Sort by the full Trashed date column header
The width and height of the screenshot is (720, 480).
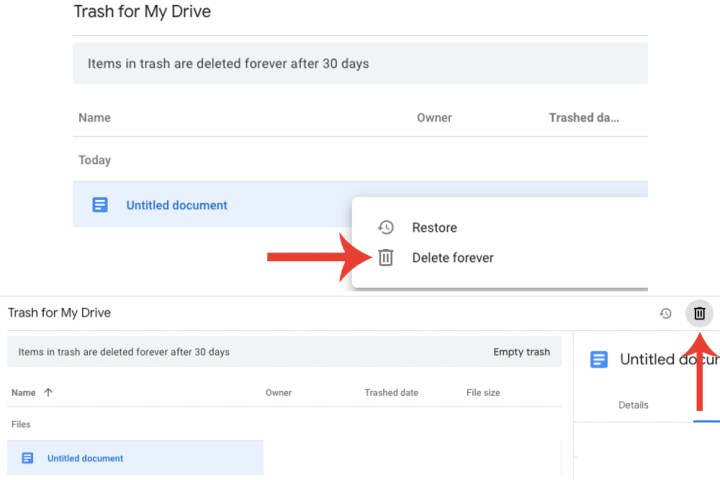(x=391, y=393)
